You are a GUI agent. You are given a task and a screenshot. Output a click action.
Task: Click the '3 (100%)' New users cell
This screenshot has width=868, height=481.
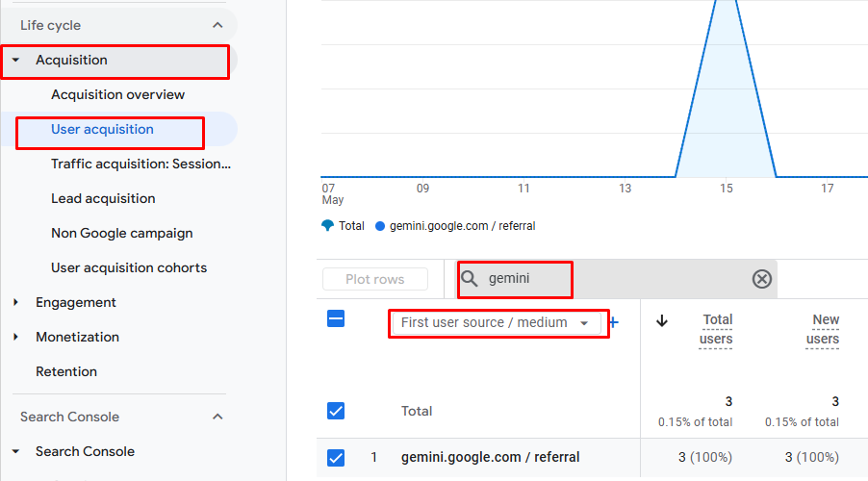pyautogui.click(x=811, y=457)
